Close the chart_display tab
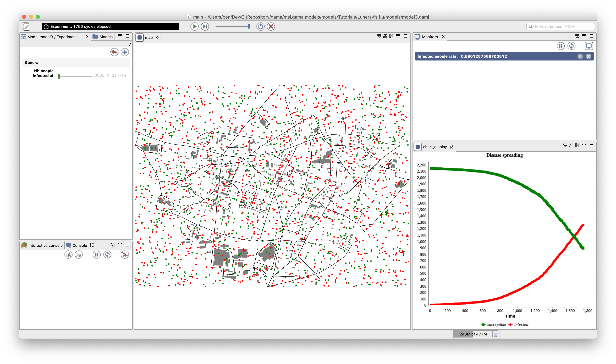Screen dimensions: 616x364 click(x=452, y=147)
